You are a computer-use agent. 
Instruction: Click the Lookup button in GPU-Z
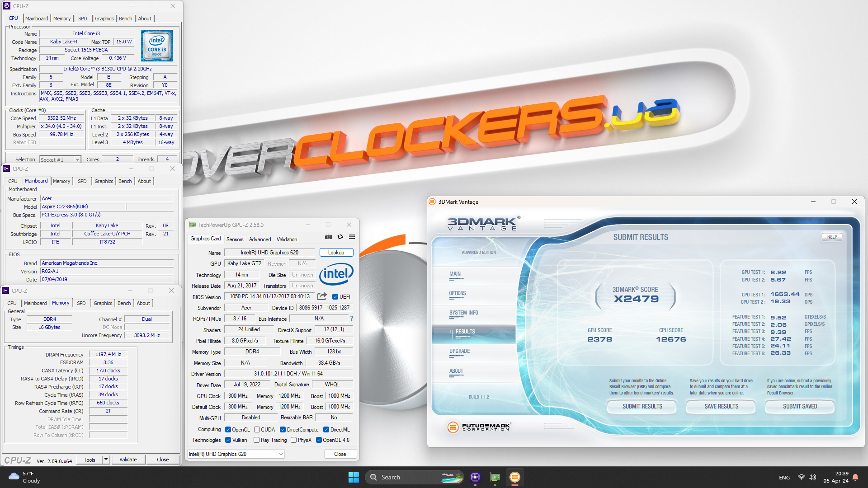pos(336,253)
